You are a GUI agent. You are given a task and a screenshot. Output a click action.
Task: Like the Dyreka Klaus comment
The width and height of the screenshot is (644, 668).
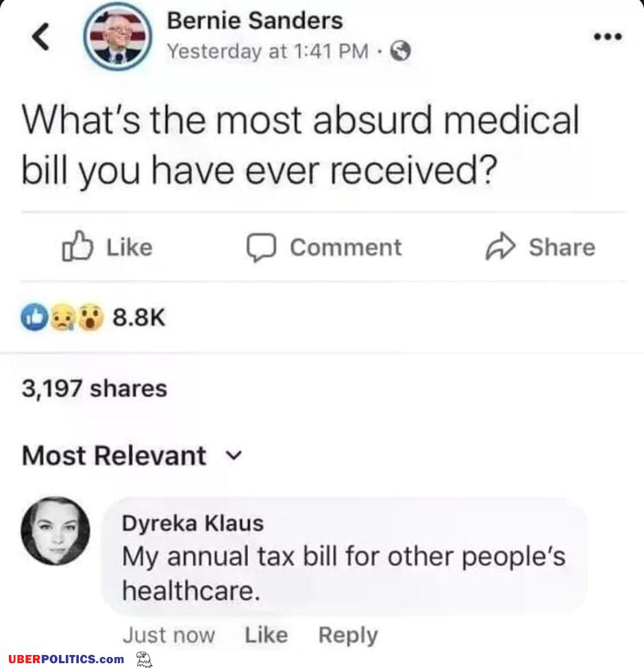266,635
